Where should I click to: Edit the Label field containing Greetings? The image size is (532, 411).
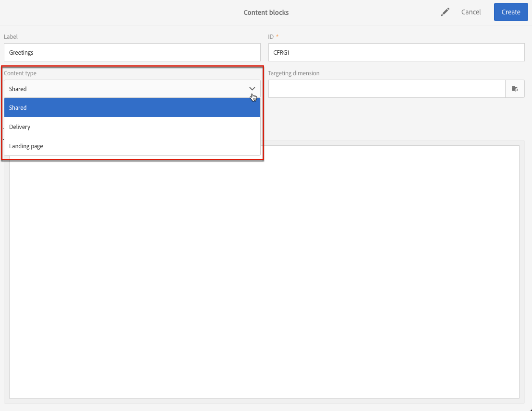133,53
